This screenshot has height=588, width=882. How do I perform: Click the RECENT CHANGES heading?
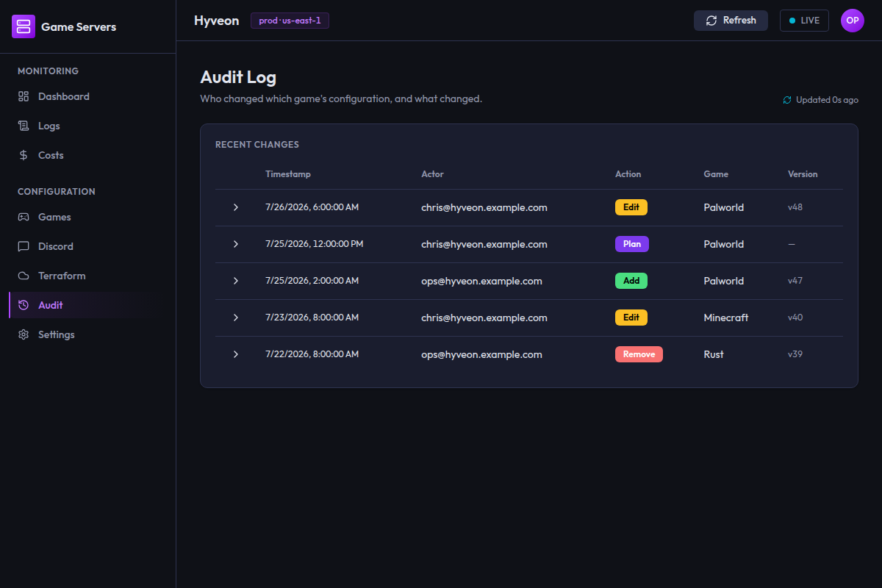(257, 145)
